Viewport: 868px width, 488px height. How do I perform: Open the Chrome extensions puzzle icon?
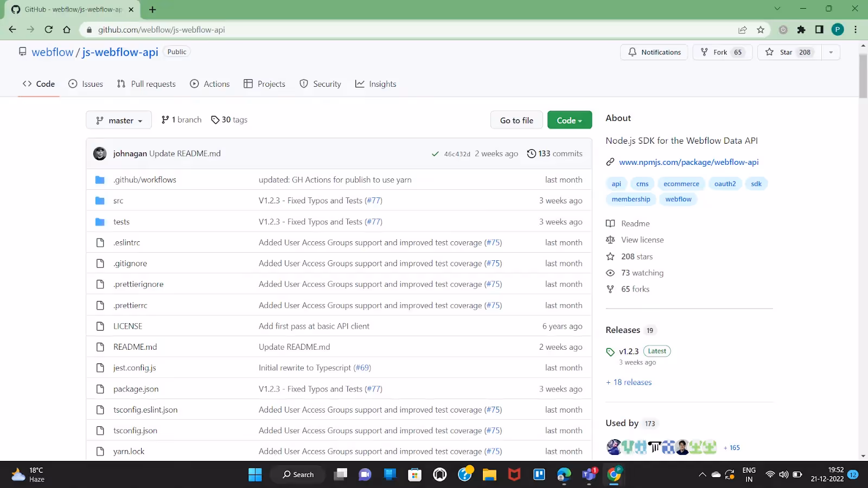(x=801, y=30)
